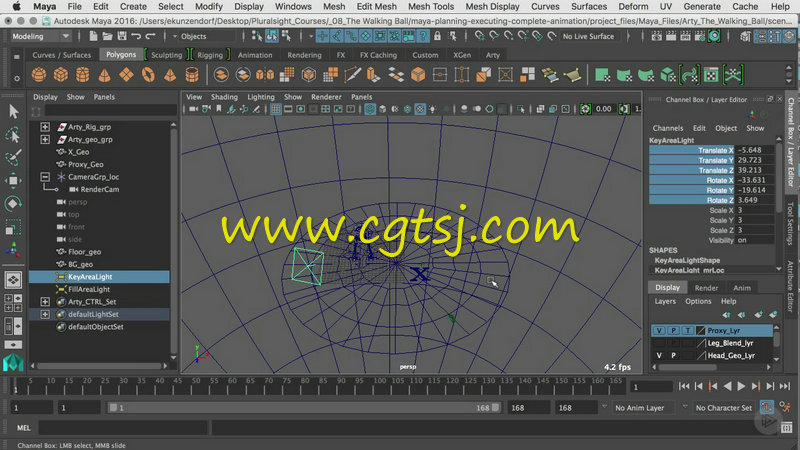Click the time slider at frame 100
Screen dimensions: 800x450
(x=380, y=386)
